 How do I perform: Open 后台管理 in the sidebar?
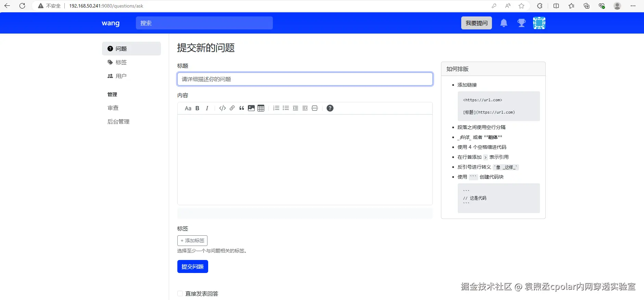tap(118, 121)
